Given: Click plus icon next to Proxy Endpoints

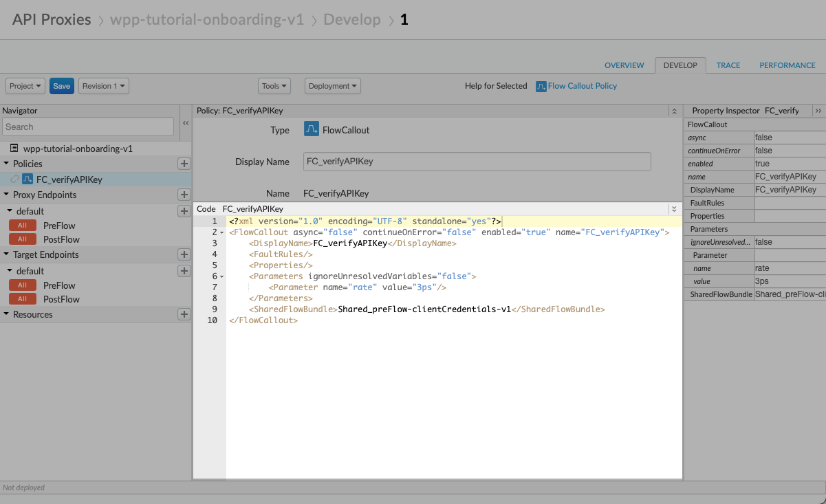Looking at the screenshot, I should point(184,195).
